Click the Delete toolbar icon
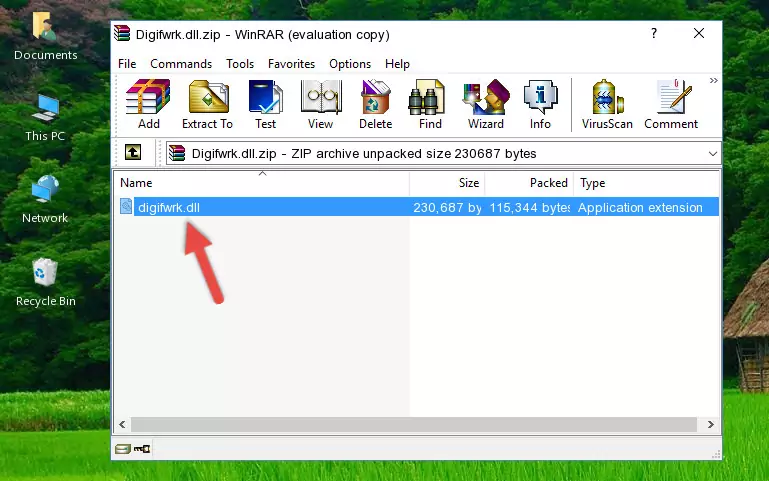The image size is (769, 481). click(x=376, y=104)
